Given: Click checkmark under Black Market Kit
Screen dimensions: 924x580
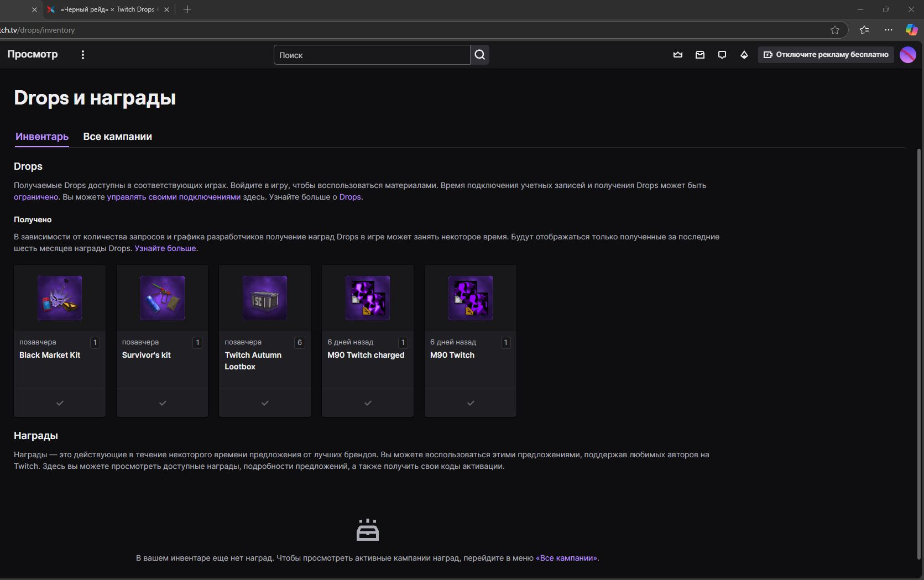Looking at the screenshot, I should pyautogui.click(x=60, y=403).
